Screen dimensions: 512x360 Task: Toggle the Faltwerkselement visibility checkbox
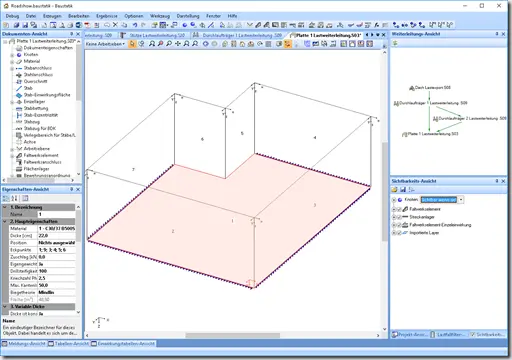399,209
